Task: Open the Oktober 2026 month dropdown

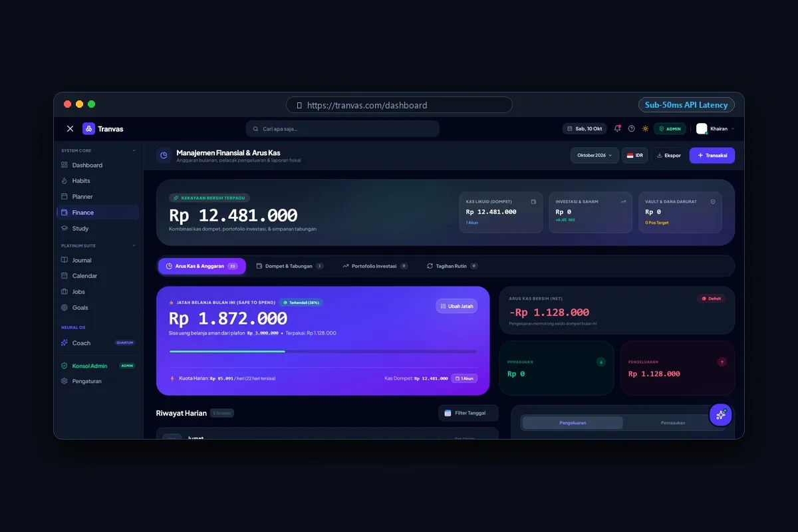Action: point(595,155)
